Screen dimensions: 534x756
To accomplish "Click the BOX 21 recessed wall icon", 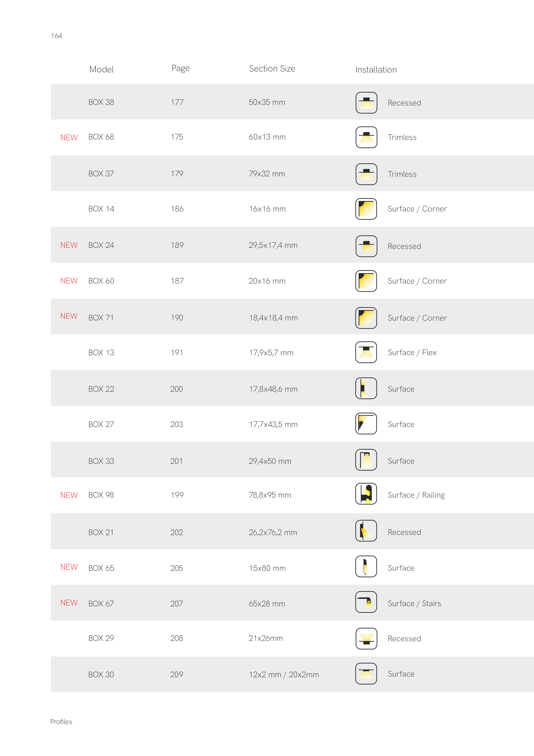I will tap(366, 531).
